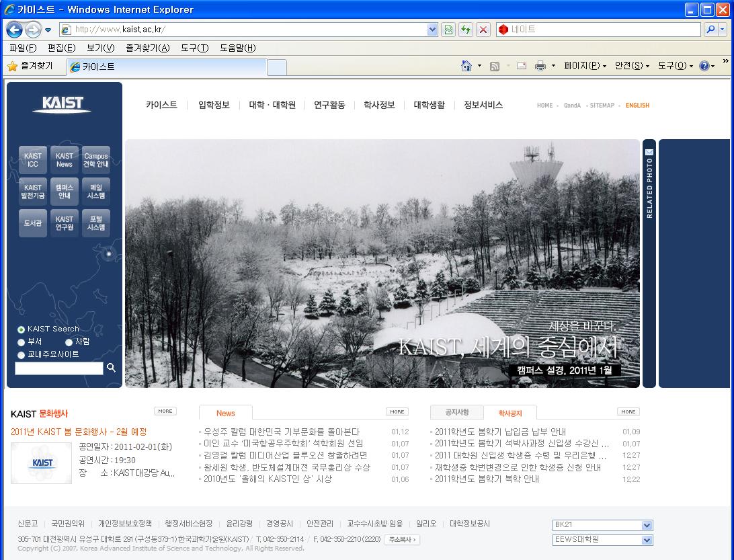Click the browser Forward arrow button
The height and width of the screenshot is (560, 734).
(x=33, y=30)
